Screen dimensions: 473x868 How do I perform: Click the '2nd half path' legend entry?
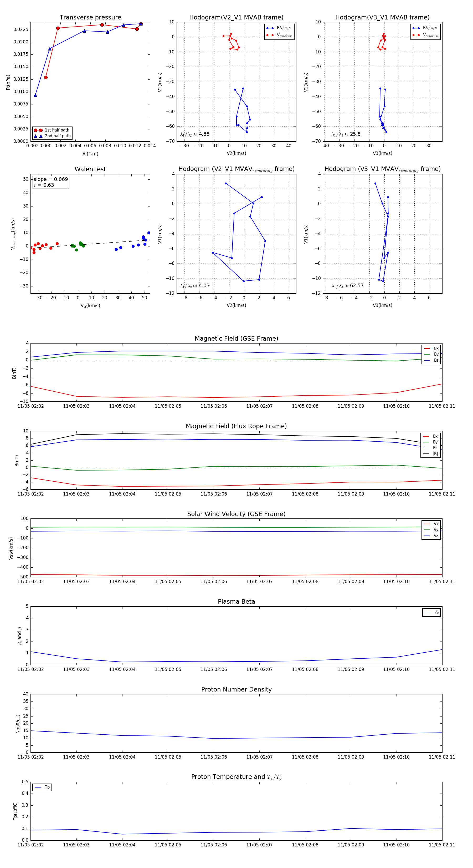coord(53,136)
